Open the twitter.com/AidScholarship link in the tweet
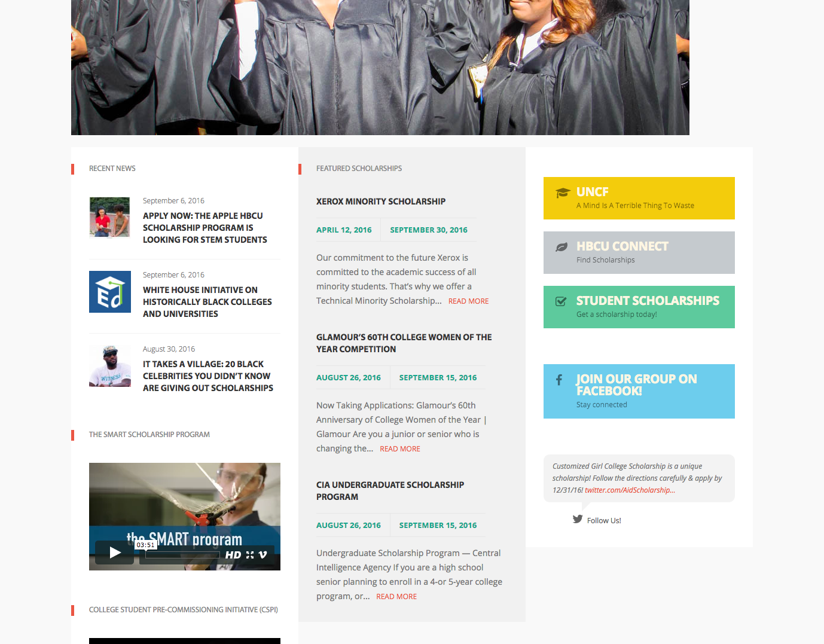Screen dimensions: 824x644 [630, 490]
